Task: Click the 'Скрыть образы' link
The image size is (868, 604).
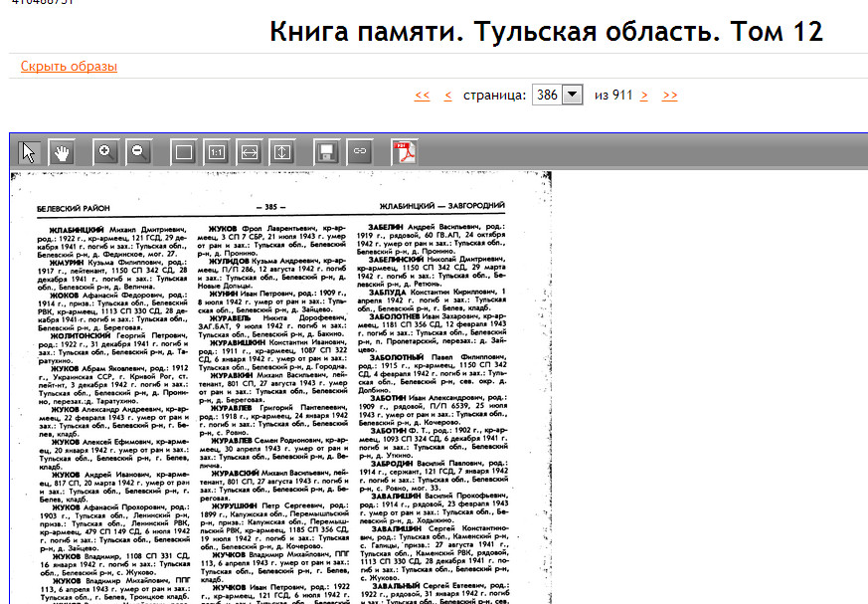Action: tap(69, 67)
